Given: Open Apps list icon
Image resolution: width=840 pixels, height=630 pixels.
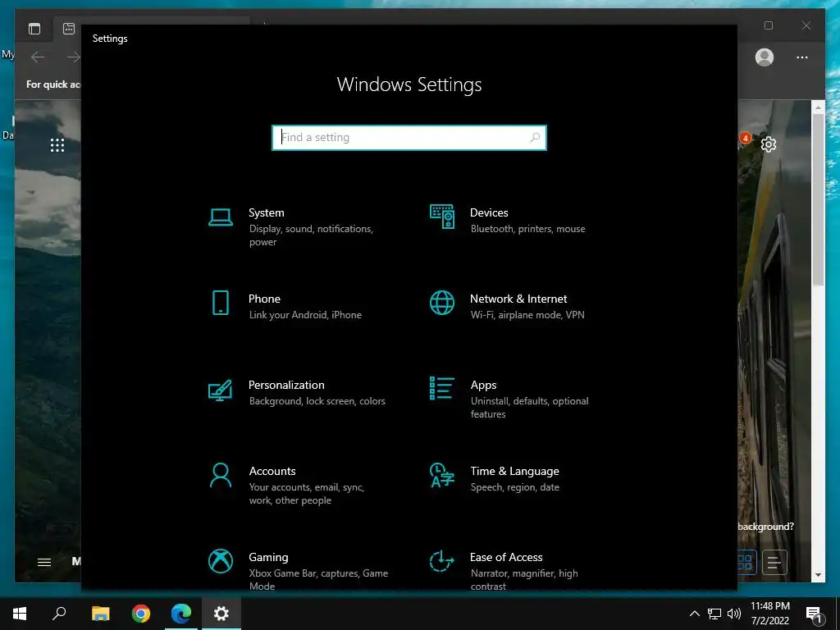Looking at the screenshot, I should [x=442, y=388].
